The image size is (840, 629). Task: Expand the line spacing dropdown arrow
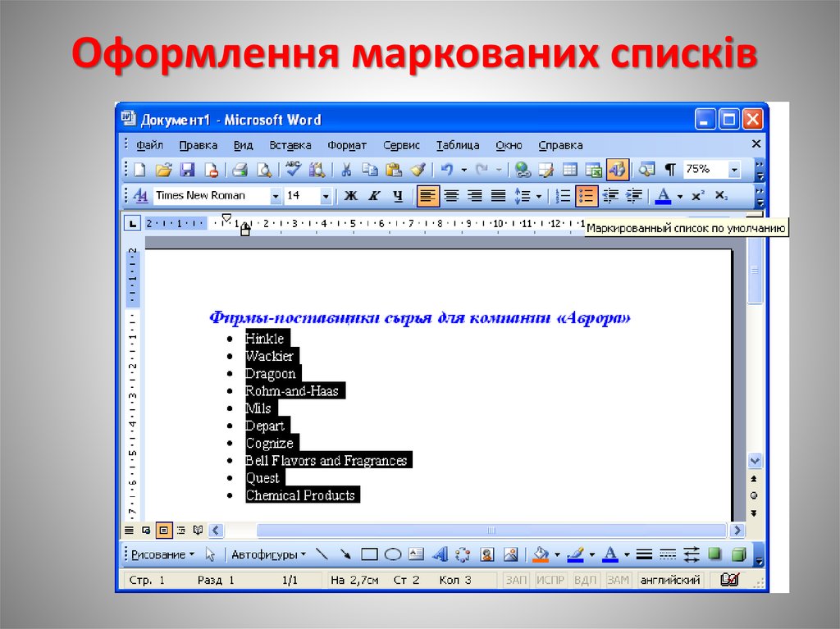coord(539,197)
